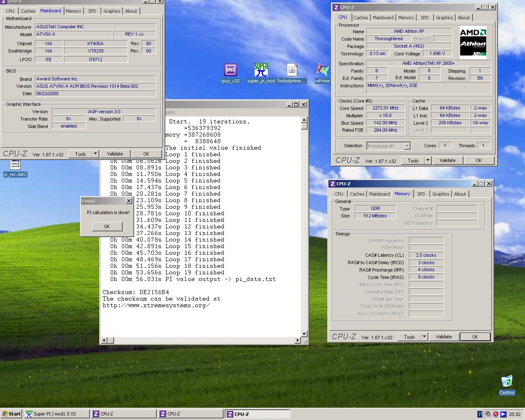525x420 pixels.
Task: Click Validate in the CPU window
Action: 447,160
